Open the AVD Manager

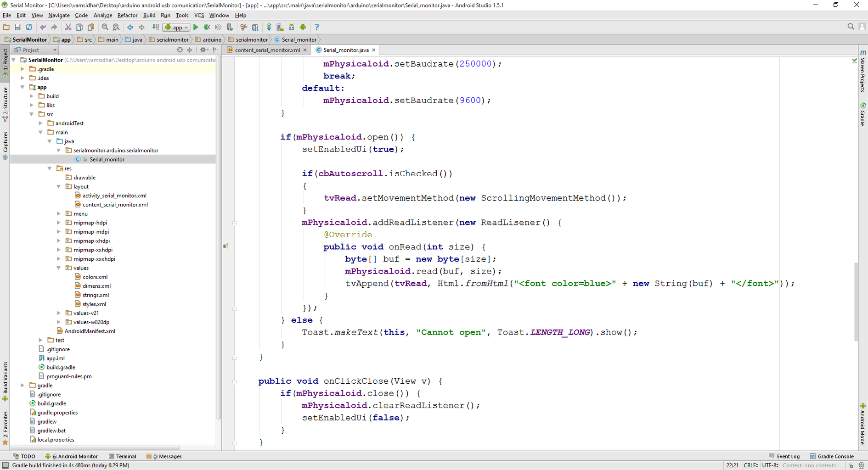point(279,27)
